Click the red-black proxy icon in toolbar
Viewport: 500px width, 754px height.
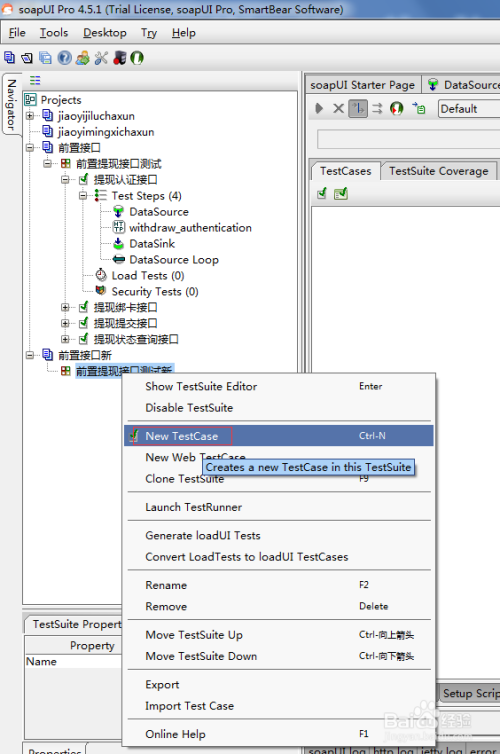pyautogui.click(x=119, y=58)
